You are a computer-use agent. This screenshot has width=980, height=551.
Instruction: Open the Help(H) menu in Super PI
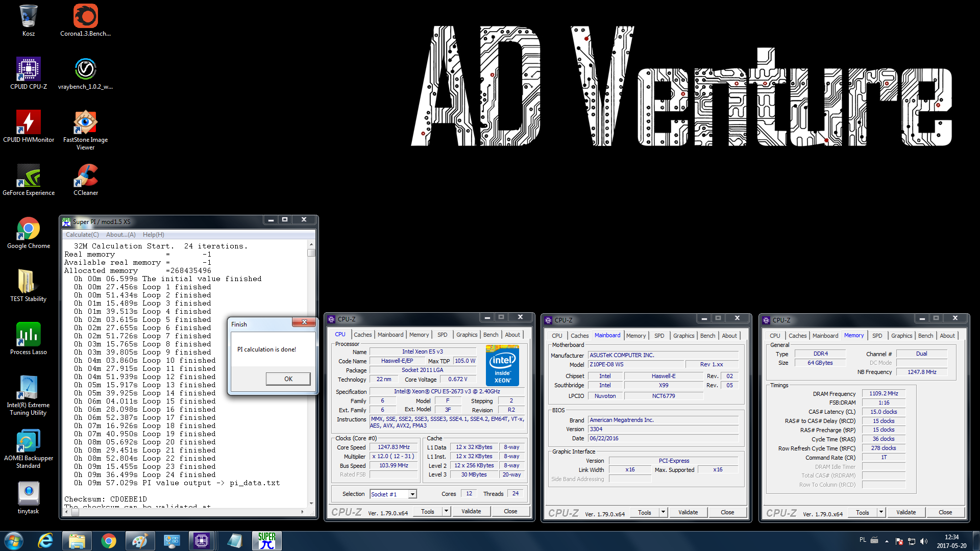(154, 235)
